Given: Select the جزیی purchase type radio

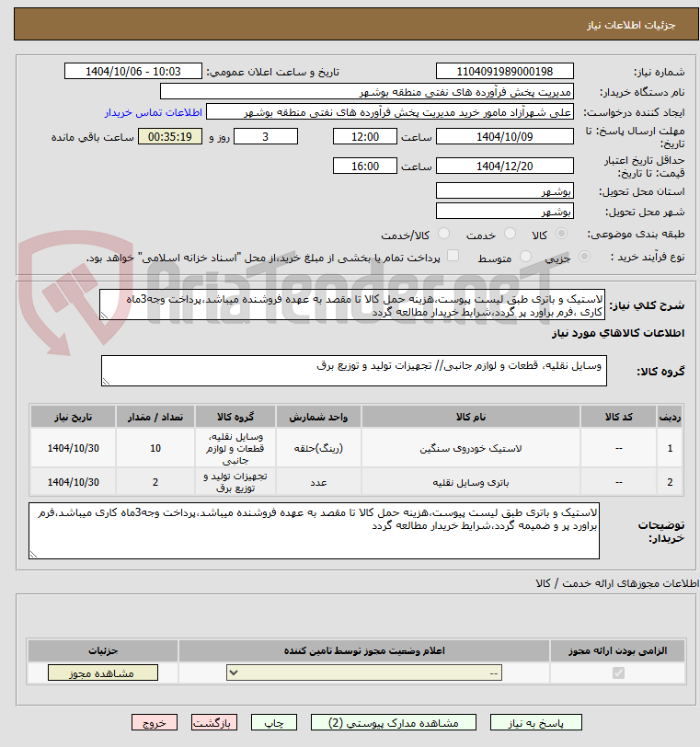Looking at the screenshot, I should 584,257.
